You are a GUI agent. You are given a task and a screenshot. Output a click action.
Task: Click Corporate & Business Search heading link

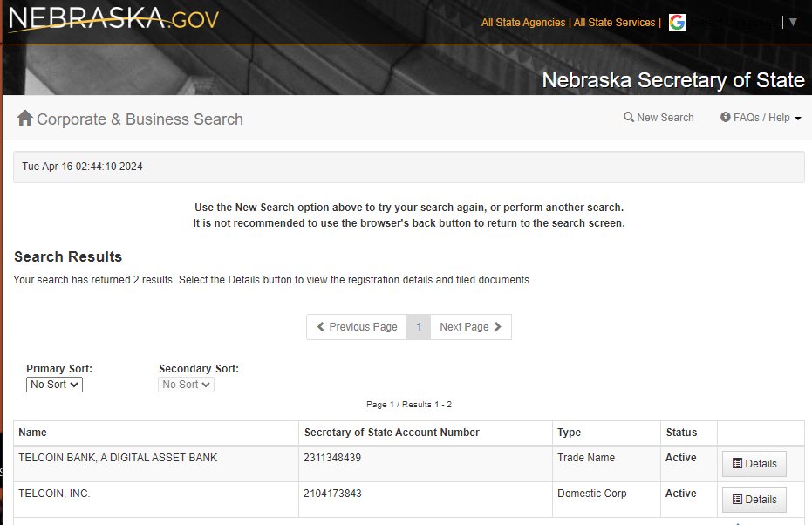tap(140, 119)
